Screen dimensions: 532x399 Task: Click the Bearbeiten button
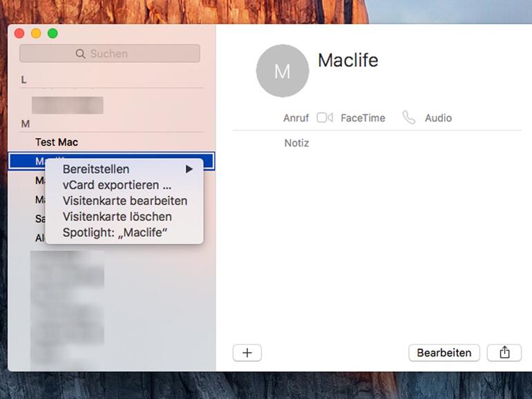click(444, 353)
